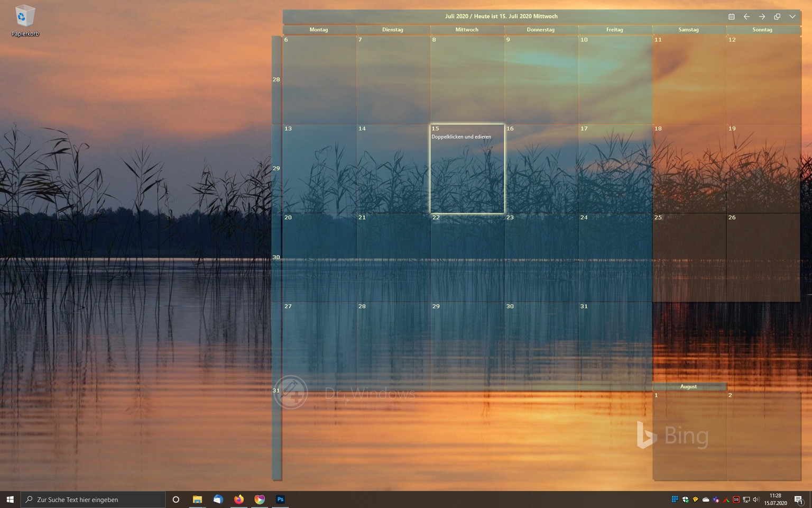
Task: Click the August month label
Action: 689,386
